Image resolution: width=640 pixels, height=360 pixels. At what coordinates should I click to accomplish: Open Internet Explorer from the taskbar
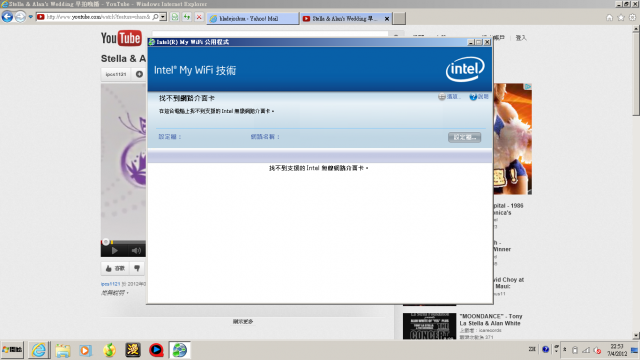tap(39, 350)
